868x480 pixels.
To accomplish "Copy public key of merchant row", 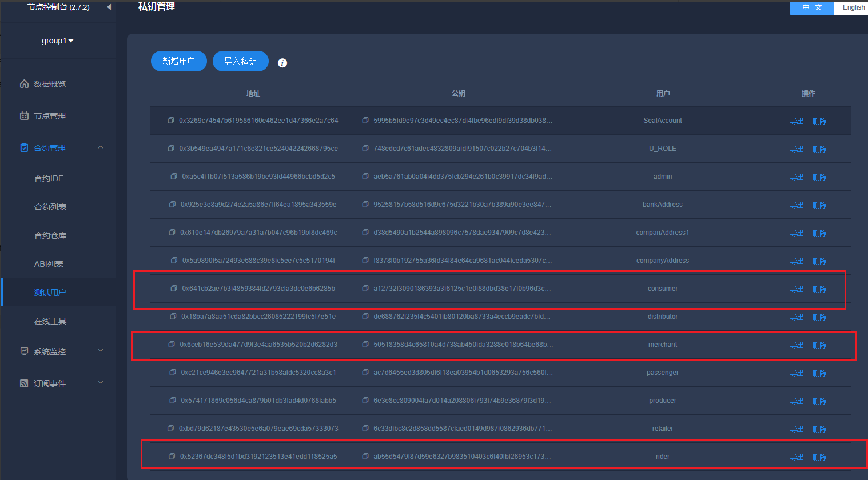I will click(365, 345).
